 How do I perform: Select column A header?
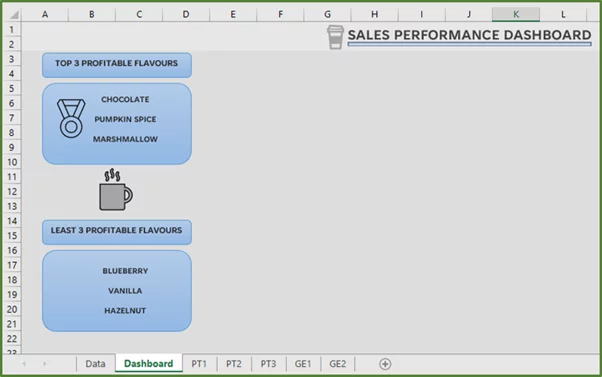[45, 15]
